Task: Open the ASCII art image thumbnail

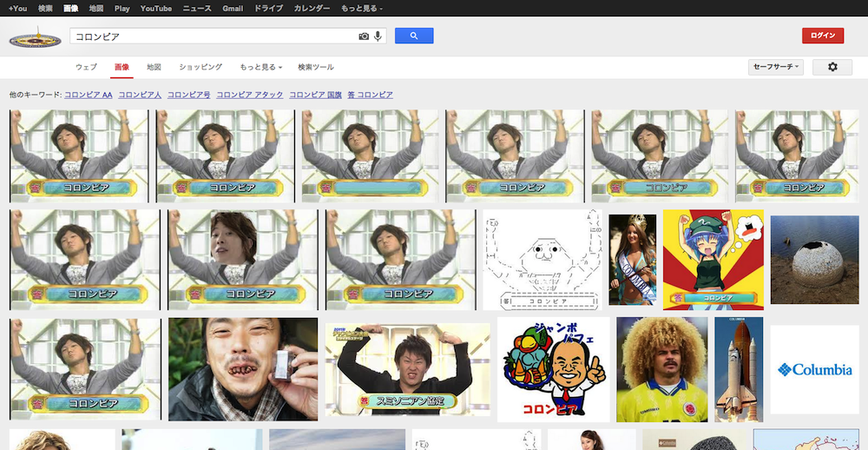Action: [x=542, y=259]
